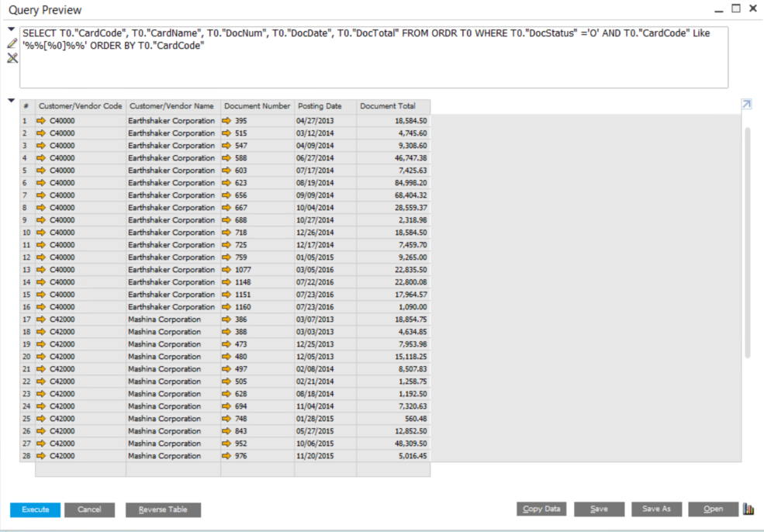Select Earthshaker Corporation in row 8

click(173, 208)
